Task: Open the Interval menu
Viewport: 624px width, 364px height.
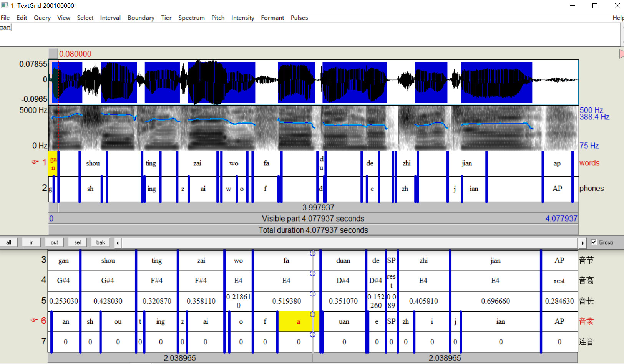Action: click(110, 18)
